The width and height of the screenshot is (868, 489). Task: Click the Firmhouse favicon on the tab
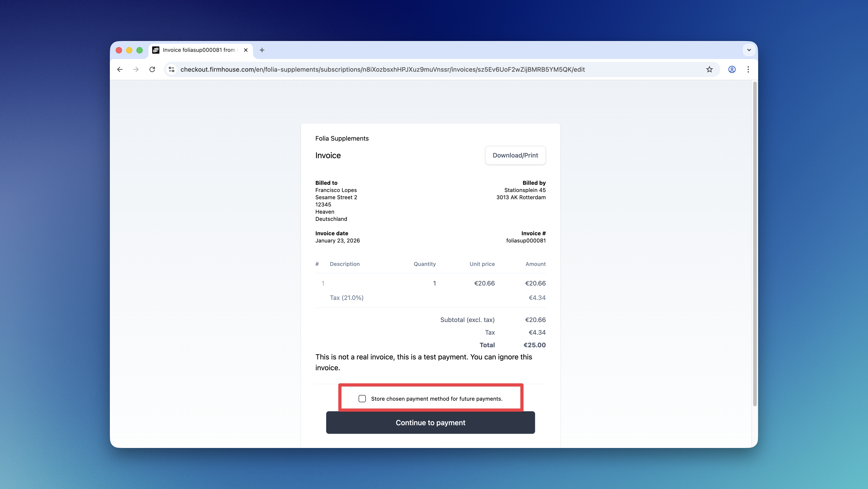(x=156, y=50)
